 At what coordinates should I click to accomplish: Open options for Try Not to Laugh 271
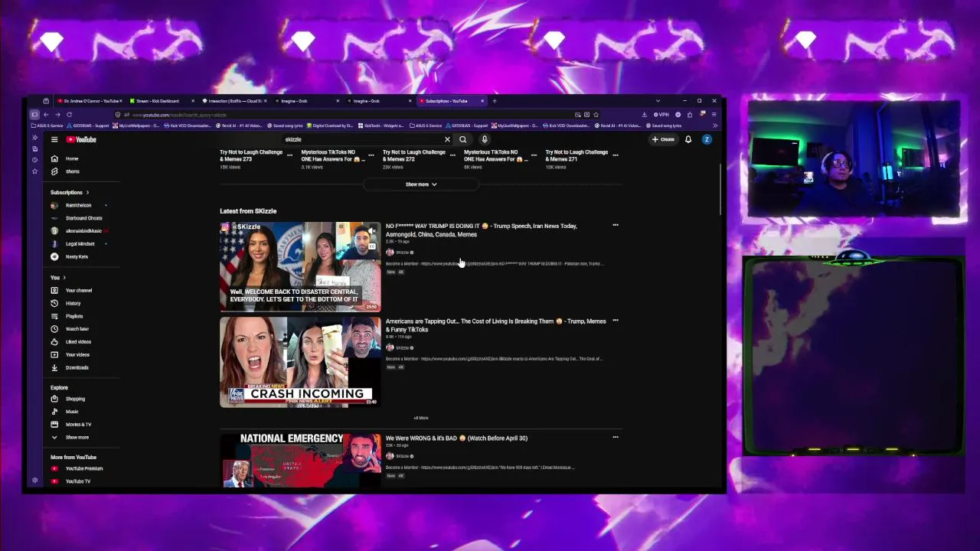(616, 155)
